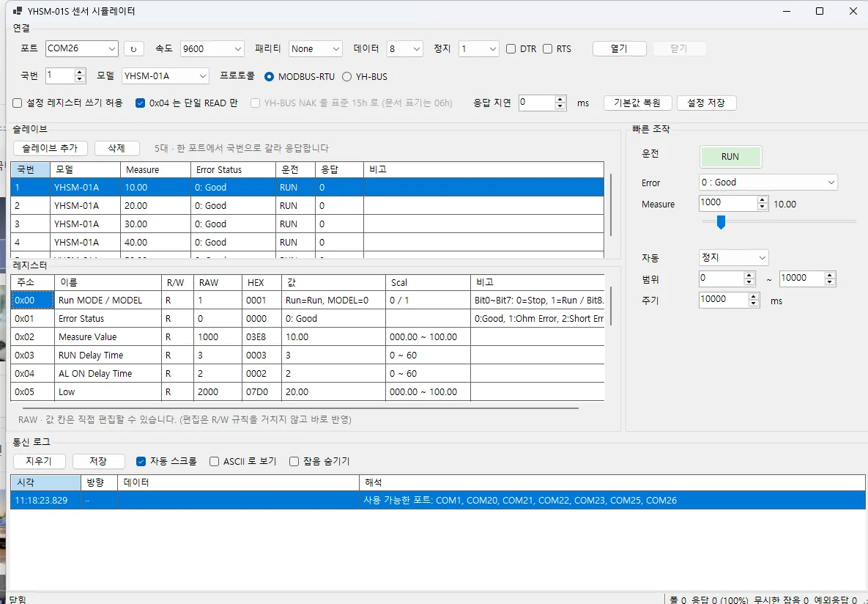This screenshot has height=604, width=868.
Task: Toggle 설정 레지스터 쓰기 허용 checkbox
Action: [17, 103]
